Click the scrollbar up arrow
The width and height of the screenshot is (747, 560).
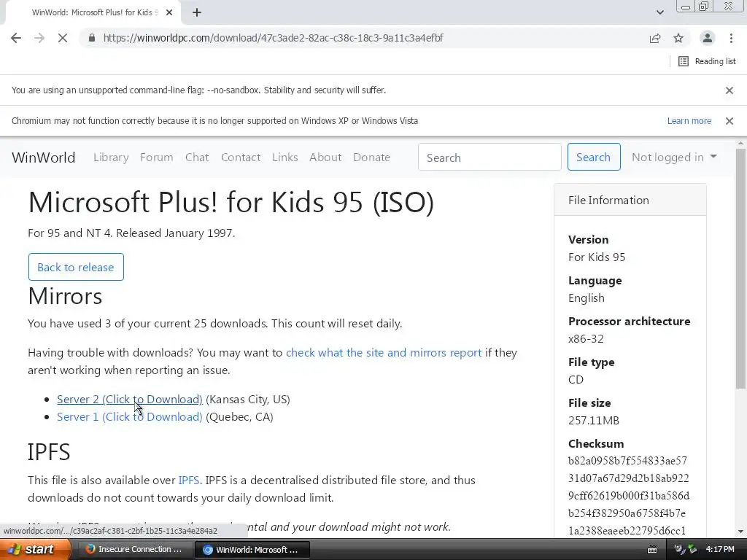tap(740, 143)
